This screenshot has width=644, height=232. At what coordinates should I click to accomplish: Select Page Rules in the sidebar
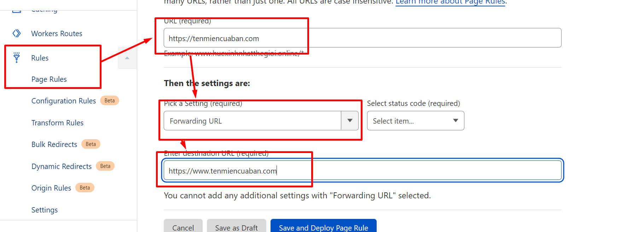pos(49,79)
